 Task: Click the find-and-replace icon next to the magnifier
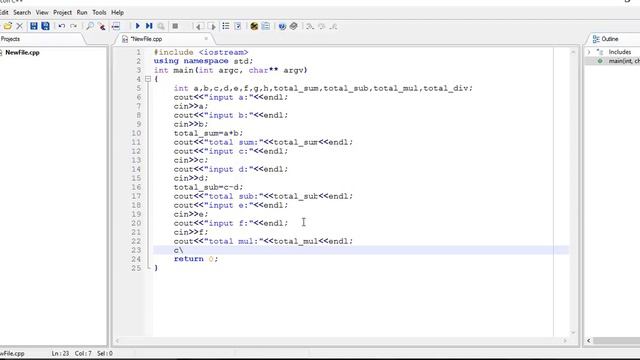tap(102, 27)
